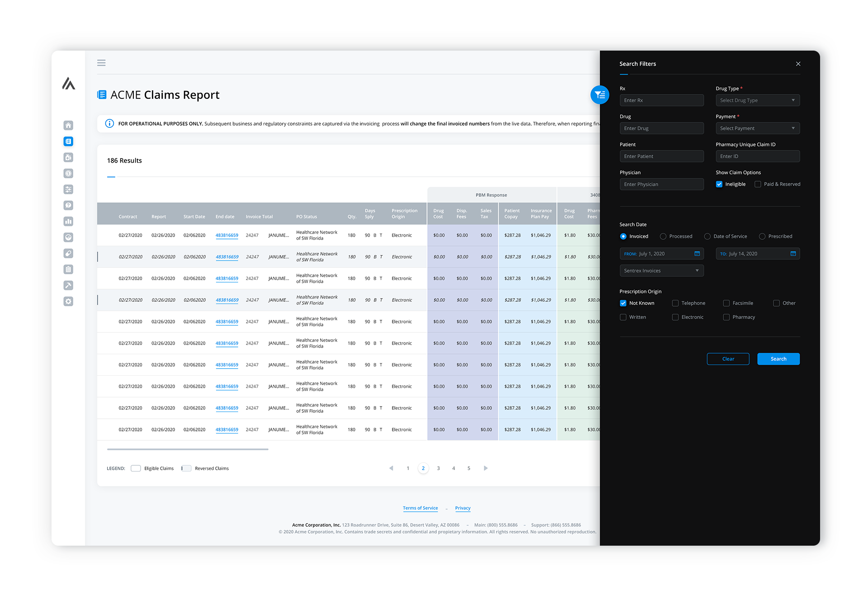Open the medicine bottle sidebar icon
The width and height of the screenshot is (868, 594).
(x=68, y=157)
